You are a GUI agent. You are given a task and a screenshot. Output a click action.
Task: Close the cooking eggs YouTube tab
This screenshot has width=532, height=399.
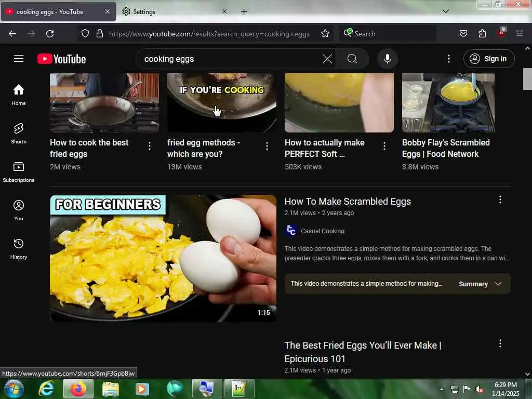(x=107, y=11)
